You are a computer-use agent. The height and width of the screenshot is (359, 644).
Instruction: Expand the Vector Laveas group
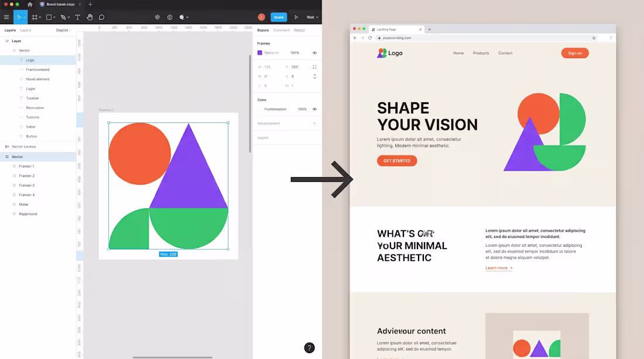pyautogui.click(x=7, y=147)
